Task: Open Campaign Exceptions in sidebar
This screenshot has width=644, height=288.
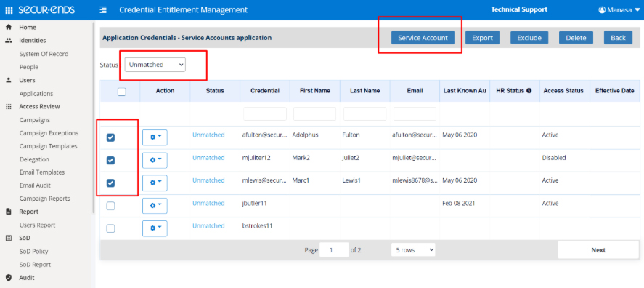Action: point(49,133)
